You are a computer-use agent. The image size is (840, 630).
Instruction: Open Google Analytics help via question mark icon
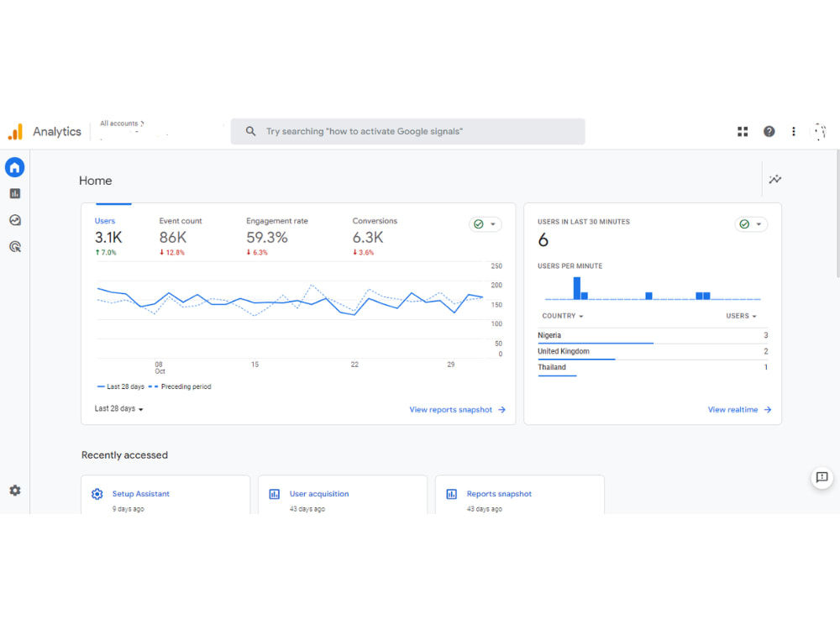pyautogui.click(x=768, y=131)
